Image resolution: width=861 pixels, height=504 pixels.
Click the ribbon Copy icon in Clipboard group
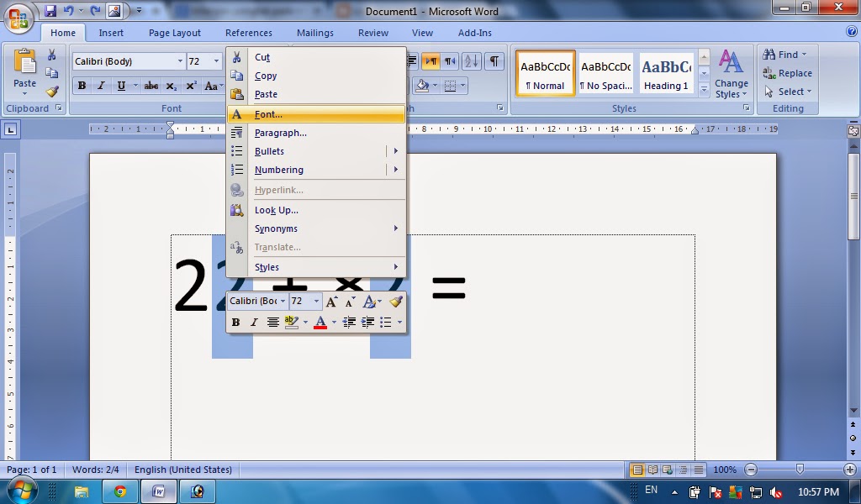(x=51, y=73)
